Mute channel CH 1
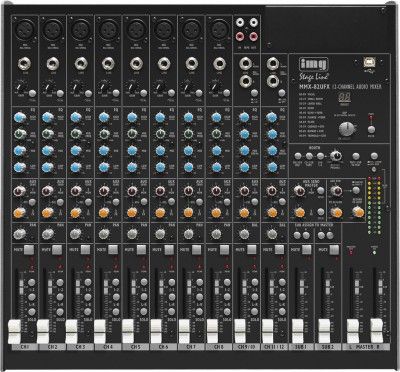The width and height of the screenshot is (400, 372). [x=29, y=249]
